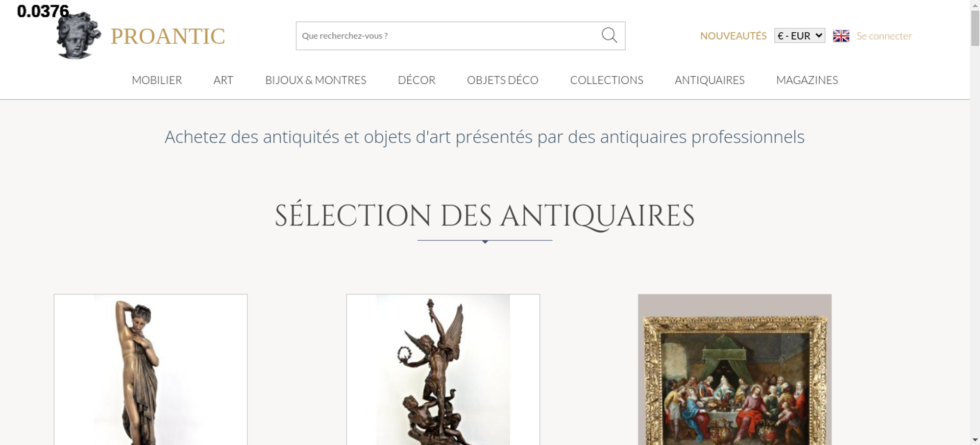Open the MOBILIER menu
The height and width of the screenshot is (445, 980).
(x=157, y=80)
